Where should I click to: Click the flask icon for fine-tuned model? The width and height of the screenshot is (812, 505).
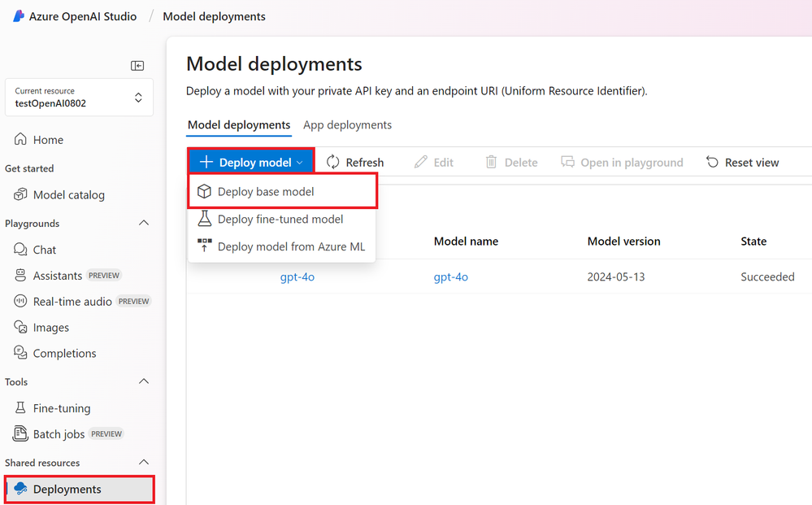click(x=205, y=219)
